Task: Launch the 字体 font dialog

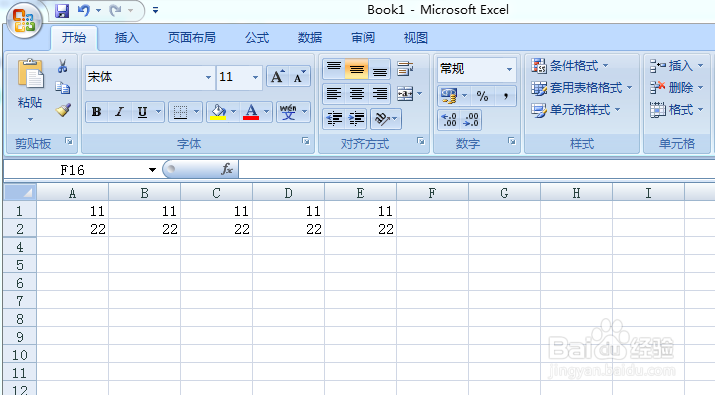Action: (306, 141)
